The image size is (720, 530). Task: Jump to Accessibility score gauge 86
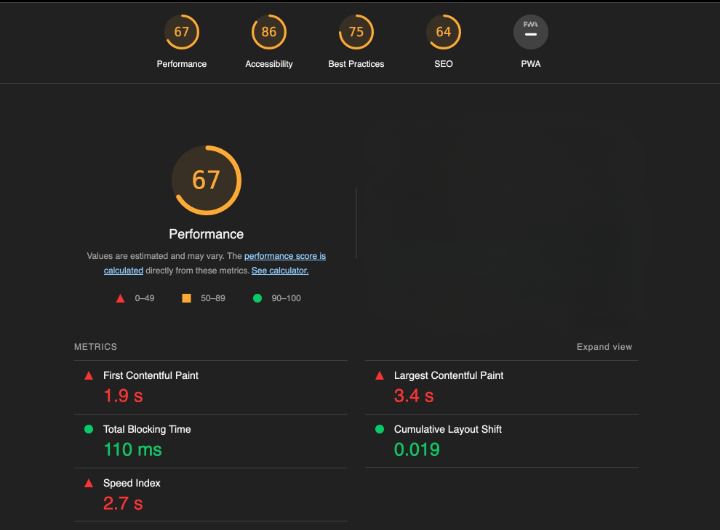[269, 32]
